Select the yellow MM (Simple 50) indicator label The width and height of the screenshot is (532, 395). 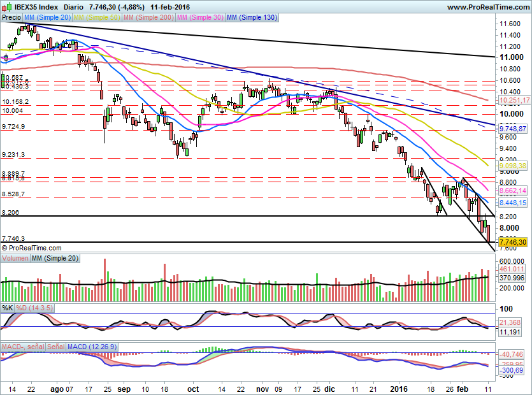97,17
